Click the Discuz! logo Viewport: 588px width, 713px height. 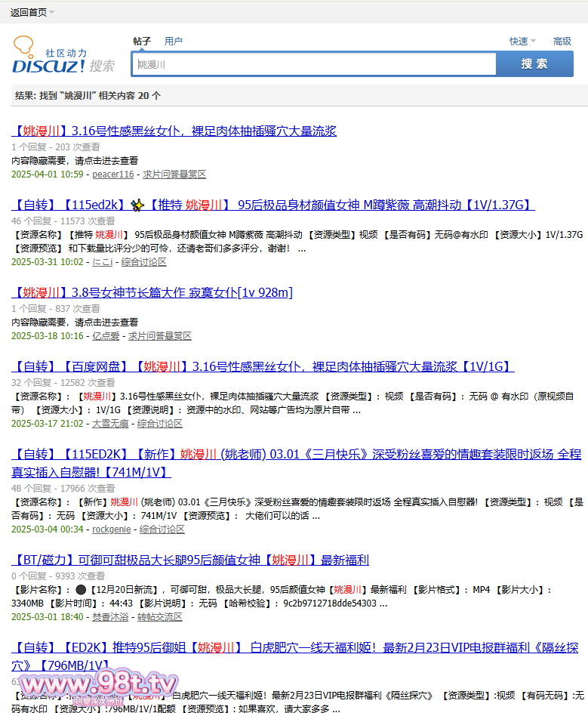tap(63, 56)
